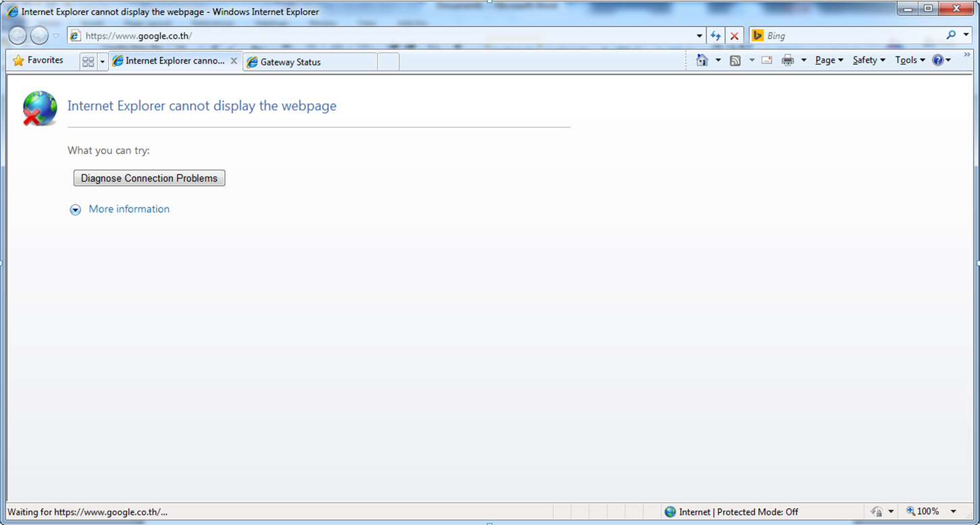Click the page icon in the address bar

click(x=75, y=36)
